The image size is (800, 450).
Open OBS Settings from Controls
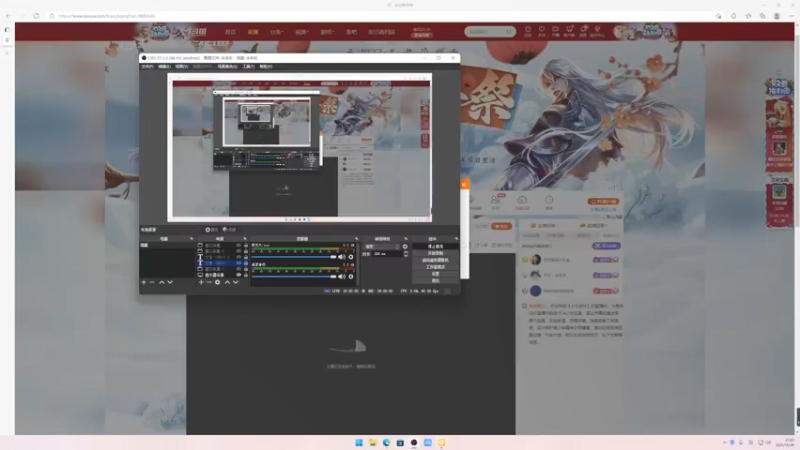click(x=435, y=274)
